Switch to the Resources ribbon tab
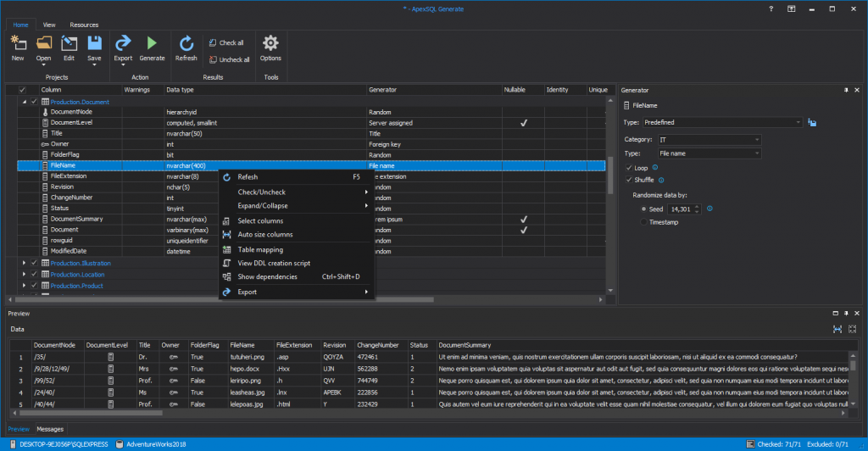The height and width of the screenshot is (451, 868). pos(84,25)
